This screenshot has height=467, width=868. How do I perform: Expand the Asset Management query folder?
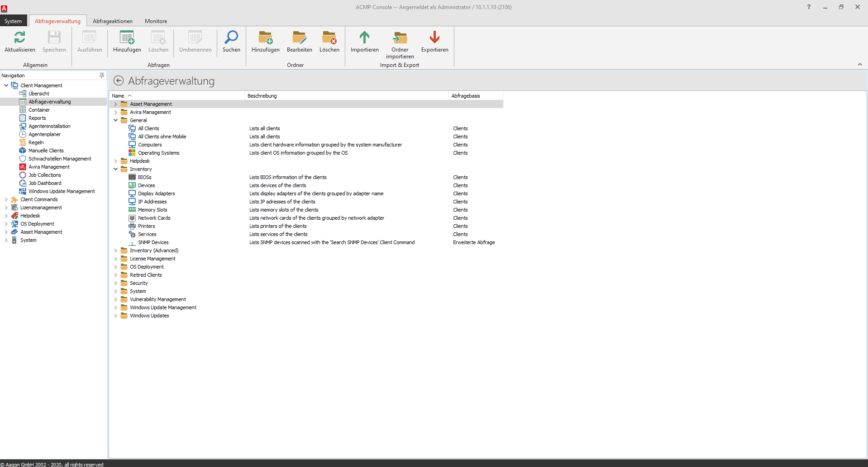tap(115, 104)
